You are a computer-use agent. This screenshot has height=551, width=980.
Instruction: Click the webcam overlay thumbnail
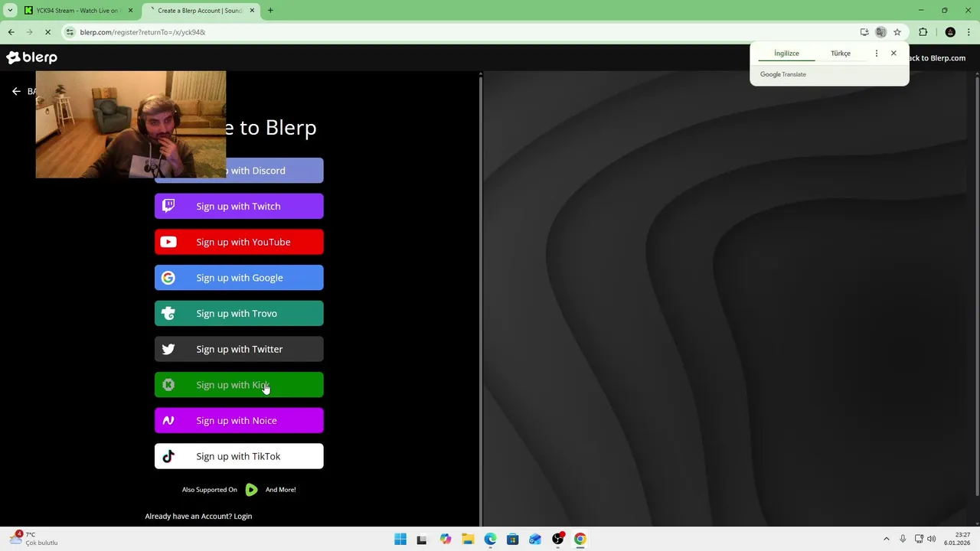click(x=131, y=125)
